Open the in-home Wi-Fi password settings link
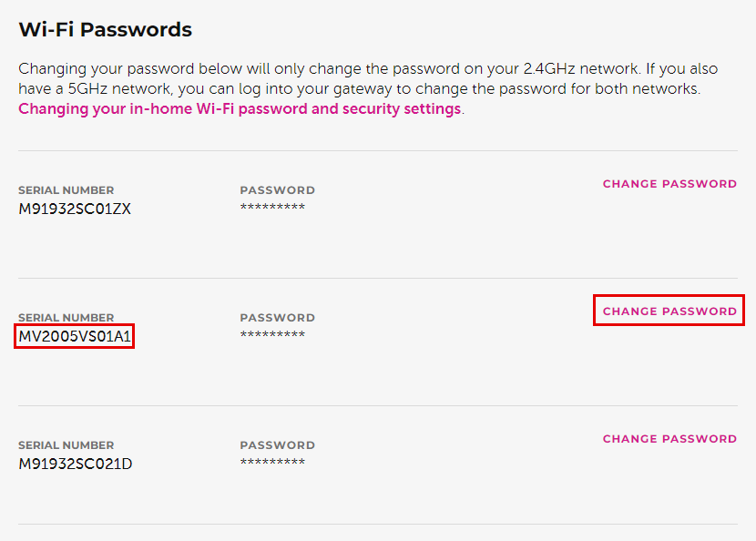The width and height of the screenshot is (756, 541). (x=238, y=108)
